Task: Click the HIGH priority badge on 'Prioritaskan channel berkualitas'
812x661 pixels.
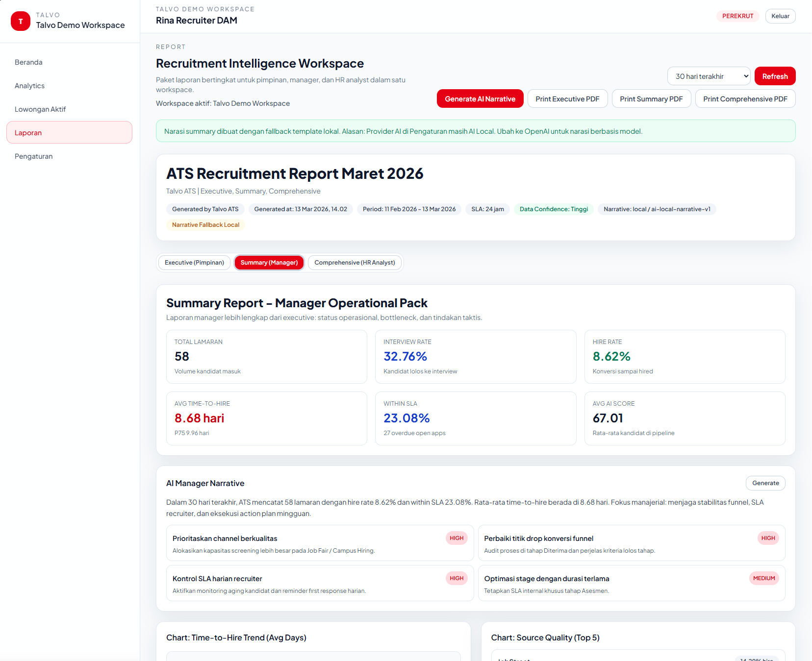Action: tap(456, 538)
